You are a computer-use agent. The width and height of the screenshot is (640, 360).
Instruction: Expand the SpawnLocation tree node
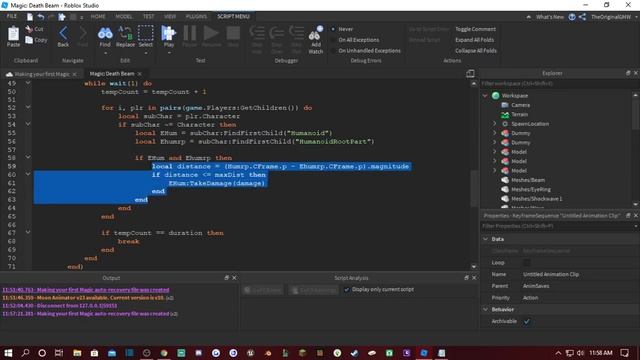coord(494,123)
